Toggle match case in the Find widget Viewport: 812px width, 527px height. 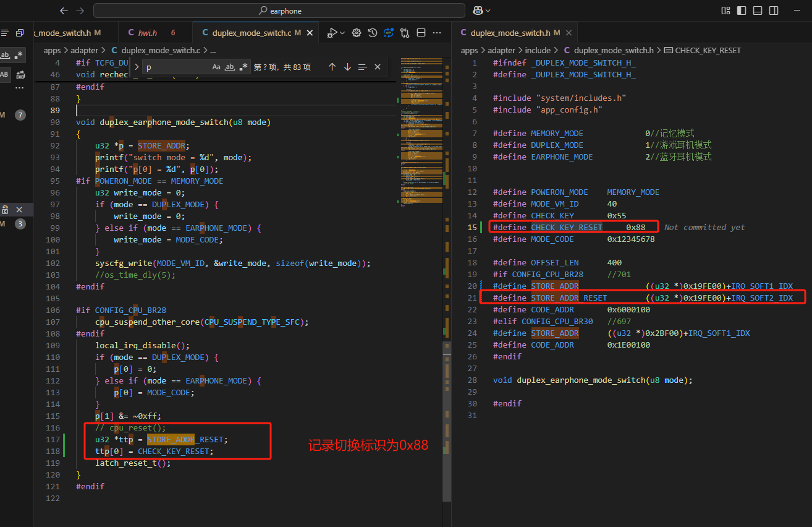(216, 67)
